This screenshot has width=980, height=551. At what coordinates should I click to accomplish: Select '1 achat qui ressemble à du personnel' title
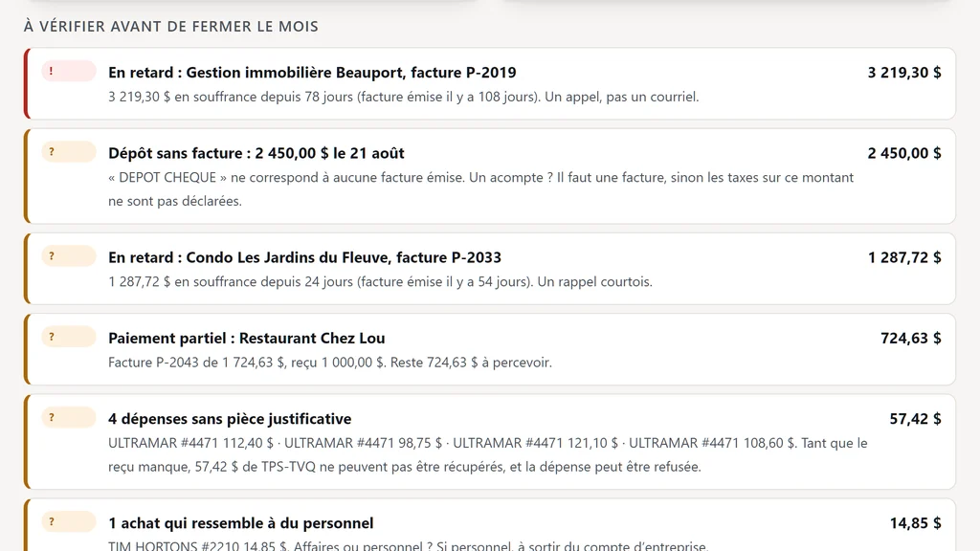tap(240, 523)
